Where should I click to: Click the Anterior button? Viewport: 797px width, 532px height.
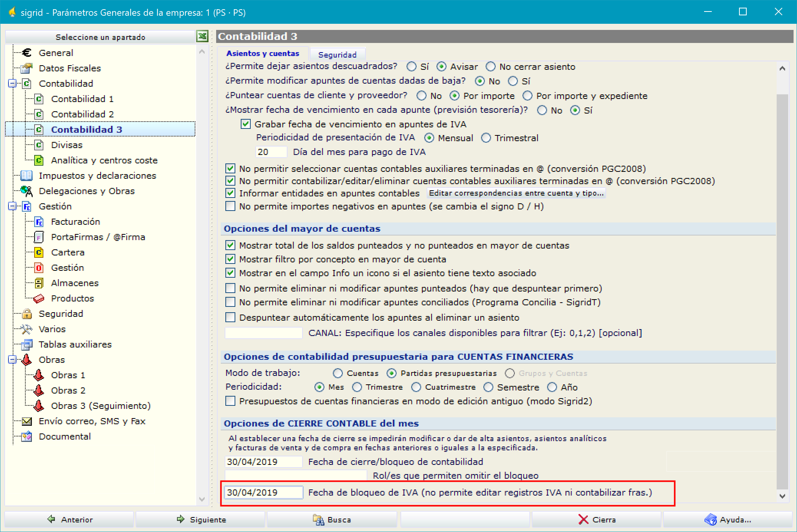[69, 519]
